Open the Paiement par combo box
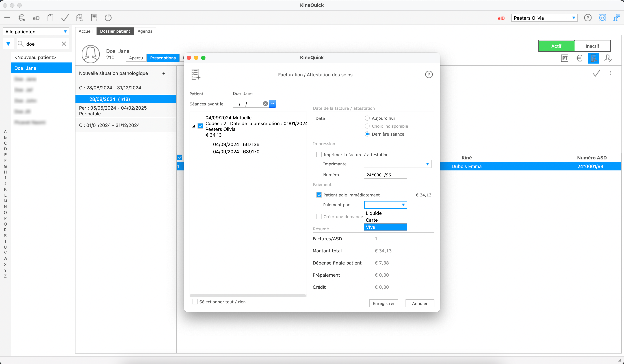This screenshot has height=364, width=624. pos(385,205)
